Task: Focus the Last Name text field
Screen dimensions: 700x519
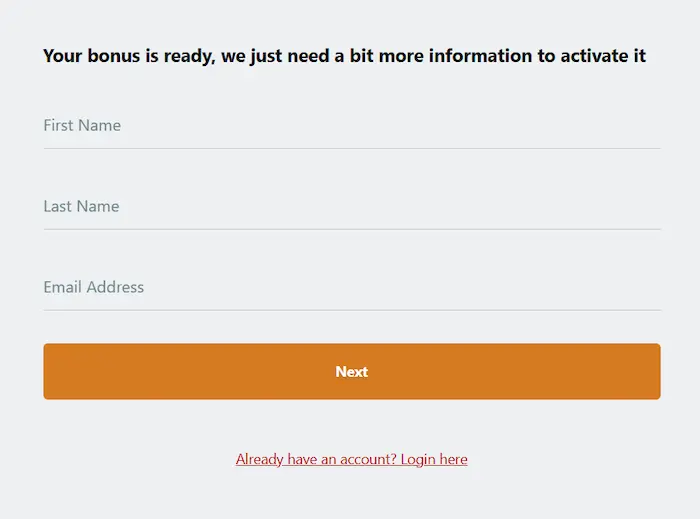Action: [352, 207]
